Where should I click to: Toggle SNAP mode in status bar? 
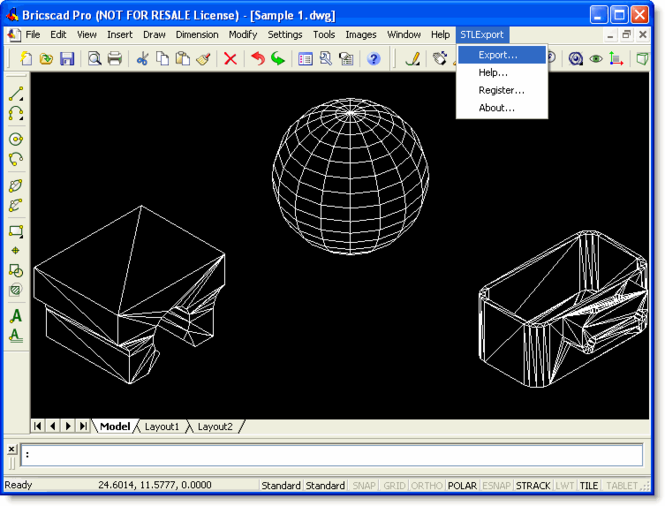pyautogui.click(x=364, y=485)
